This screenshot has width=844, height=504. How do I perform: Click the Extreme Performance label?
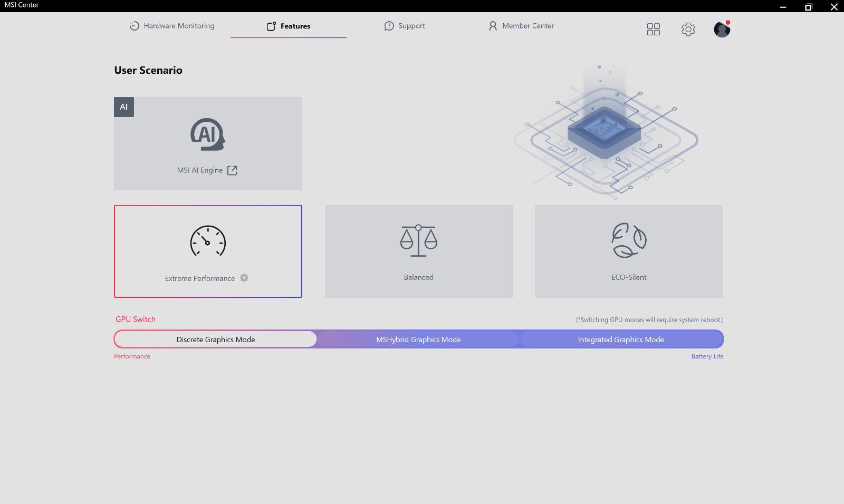point(200,278)
